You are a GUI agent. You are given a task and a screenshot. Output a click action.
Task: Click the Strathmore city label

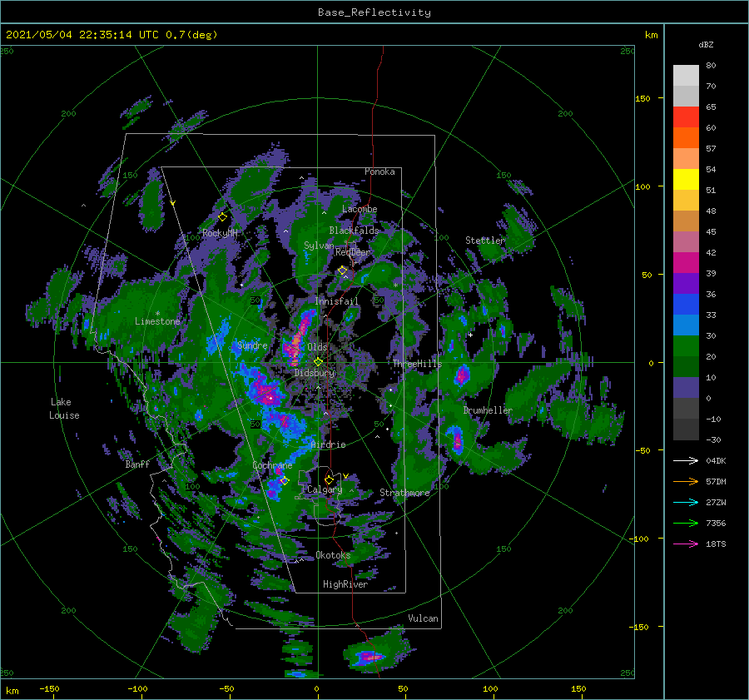(x=404, y=493)
